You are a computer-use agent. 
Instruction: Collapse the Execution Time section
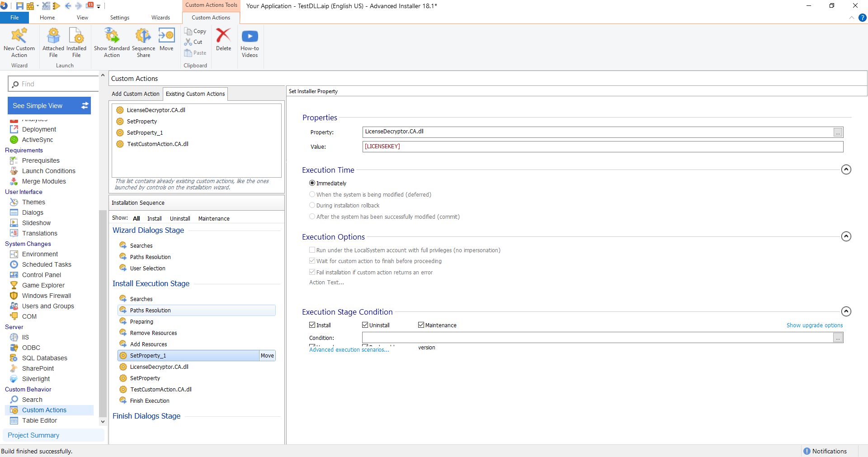(x=846, y=170)
